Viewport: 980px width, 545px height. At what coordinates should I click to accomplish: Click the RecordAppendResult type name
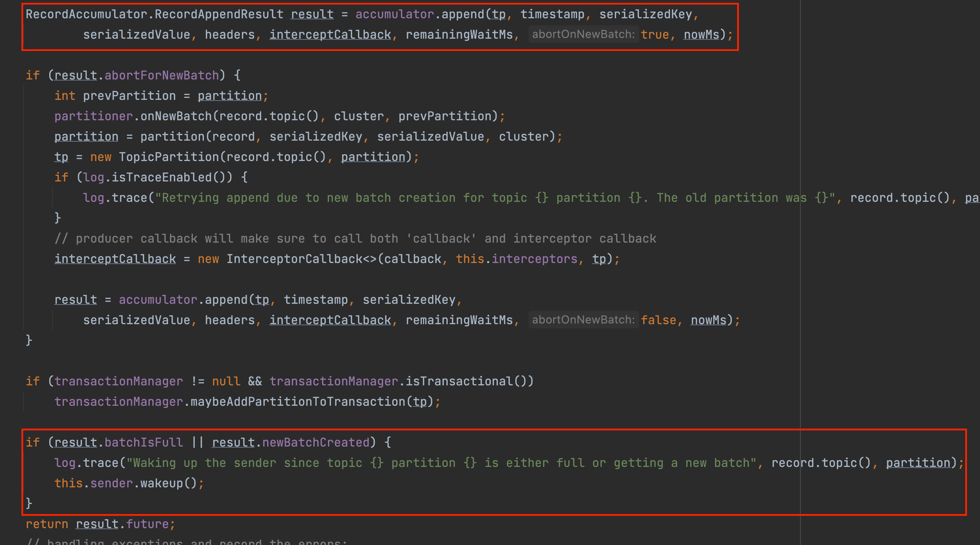(x=219, y=14)
